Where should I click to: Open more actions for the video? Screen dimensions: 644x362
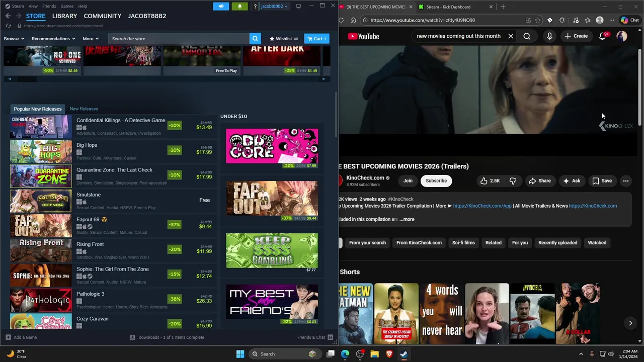pyautogui.click(x=626, y=181)
